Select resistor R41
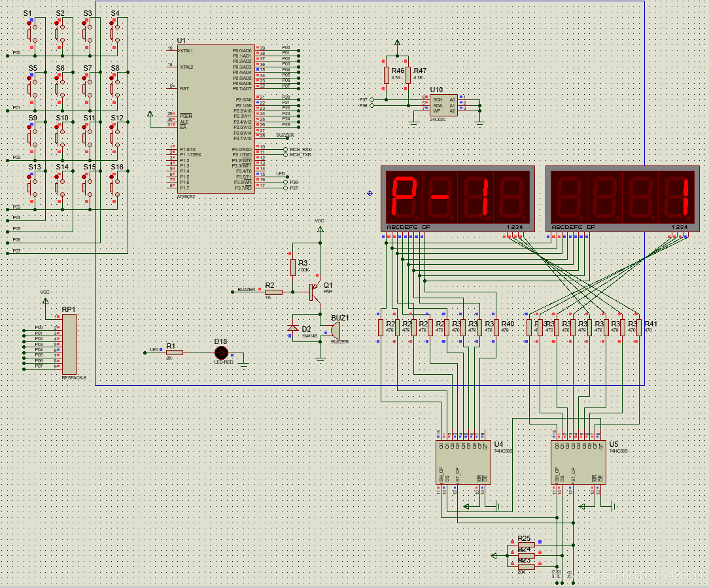The image size is (709, 588). [x=639, y=328]
